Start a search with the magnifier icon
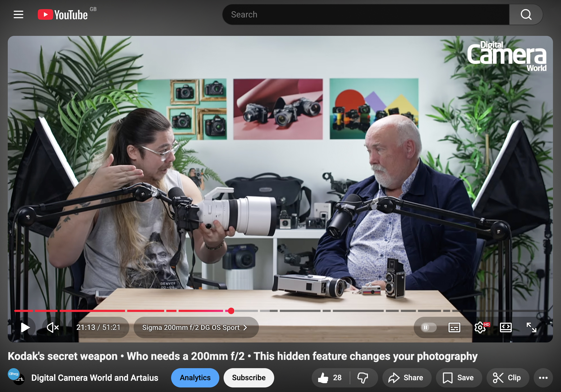Viewport: 561px width, 392px height. (526, 14)
